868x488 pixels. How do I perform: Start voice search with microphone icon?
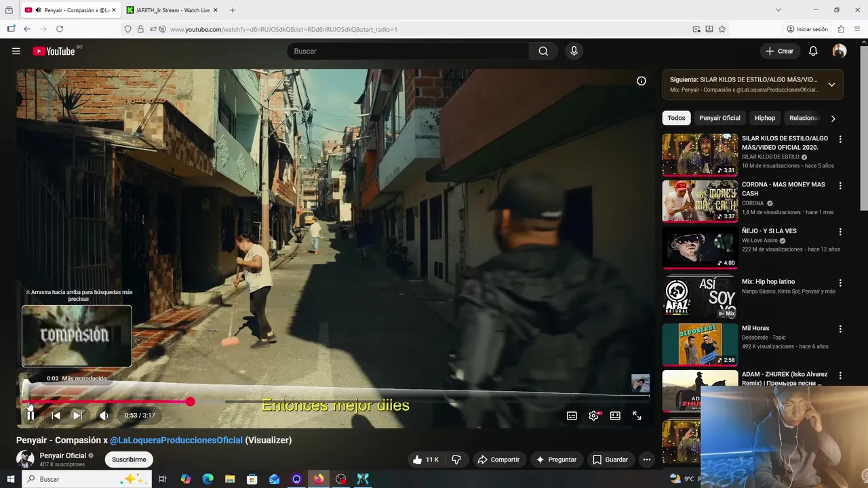574,51
